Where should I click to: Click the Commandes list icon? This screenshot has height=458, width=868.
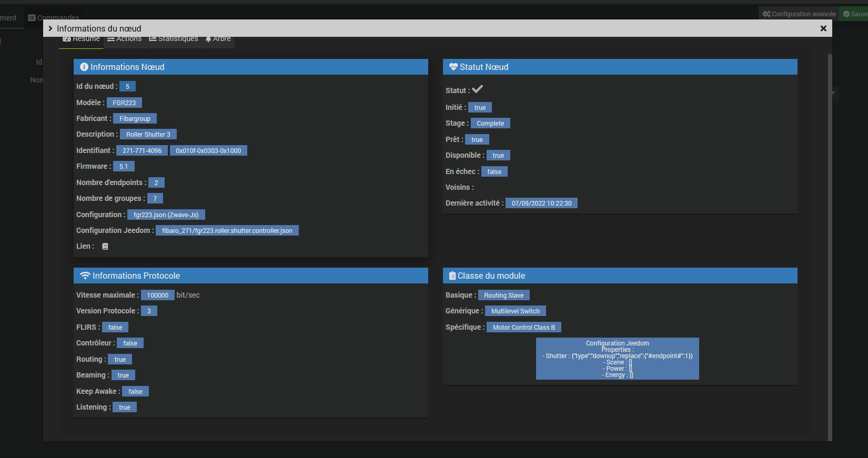pyautogui.click(x=32, y=18)
